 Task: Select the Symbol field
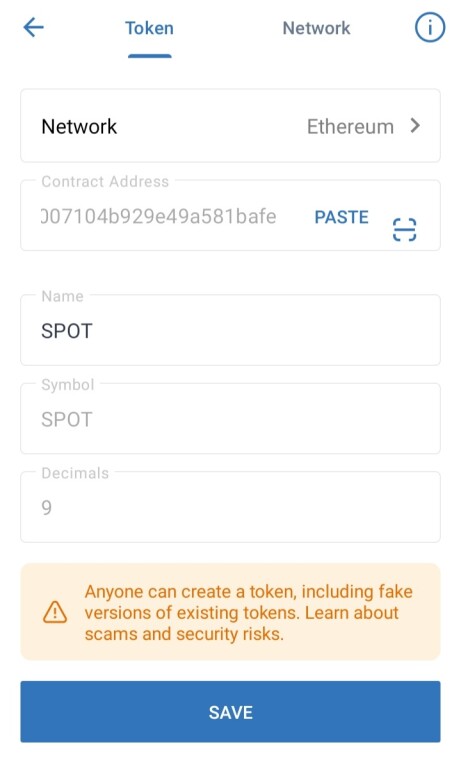click(230, 419)
